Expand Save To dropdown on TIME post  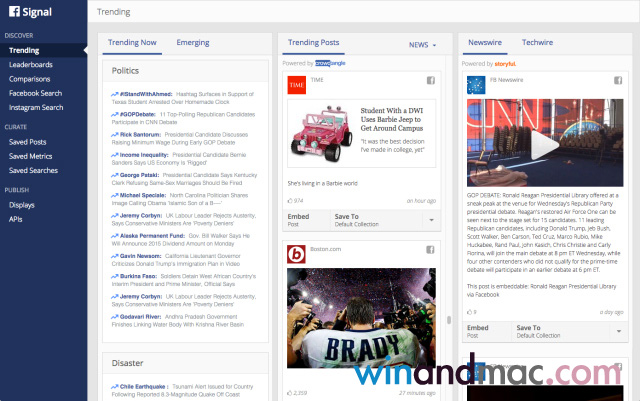[x=431, y=220]
